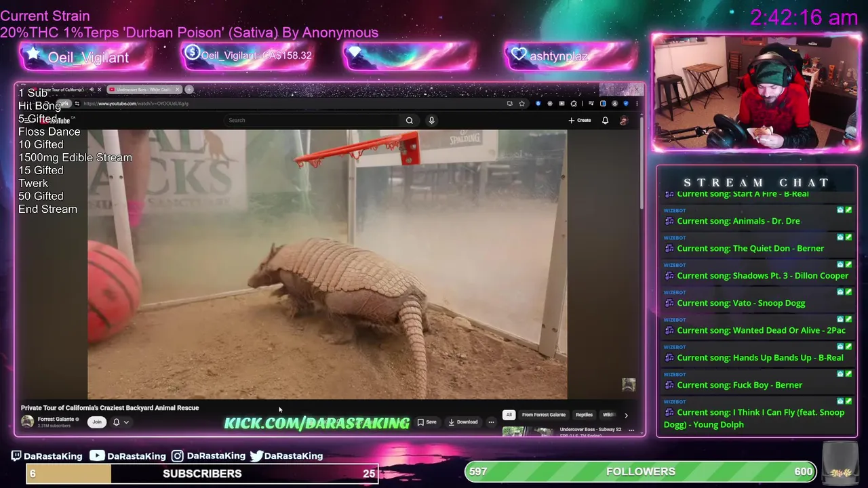Open Forrest Galante channel name link
Viewport: 868px width, 488px height.
coord(56,420)
